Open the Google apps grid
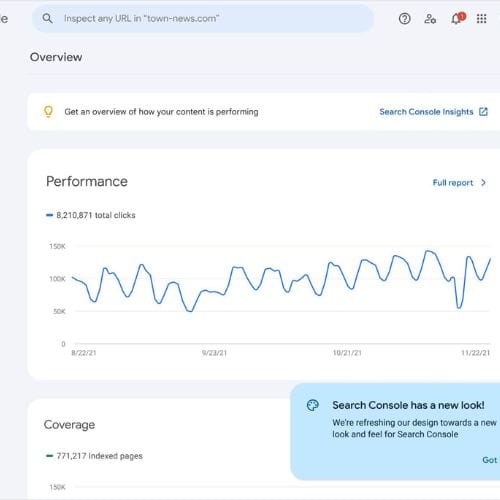This screenshot has height=500, width=500. coord(481,19)
